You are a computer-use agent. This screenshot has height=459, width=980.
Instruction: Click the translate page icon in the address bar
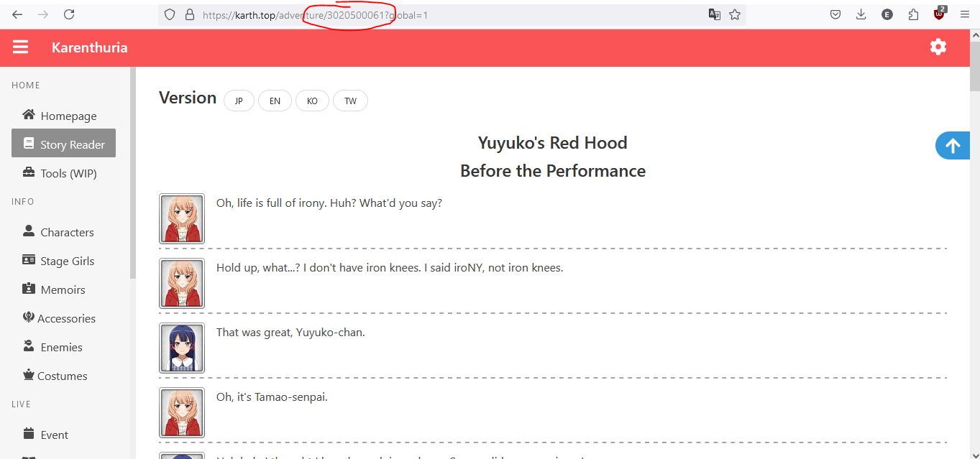[714, 14]
